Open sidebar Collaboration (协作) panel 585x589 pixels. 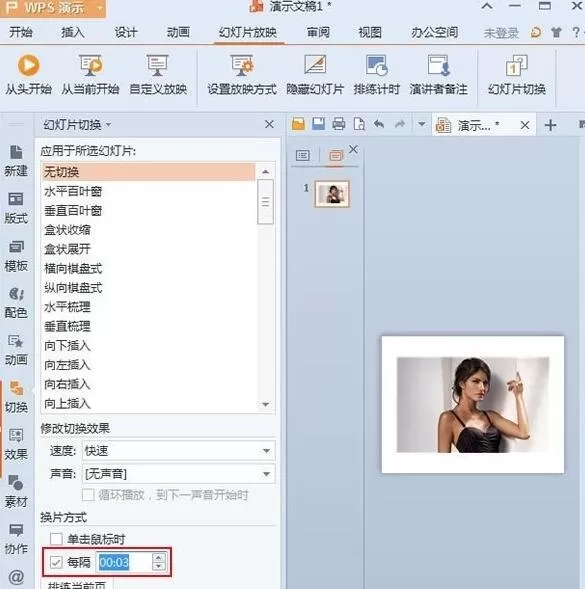click(16, 539)
